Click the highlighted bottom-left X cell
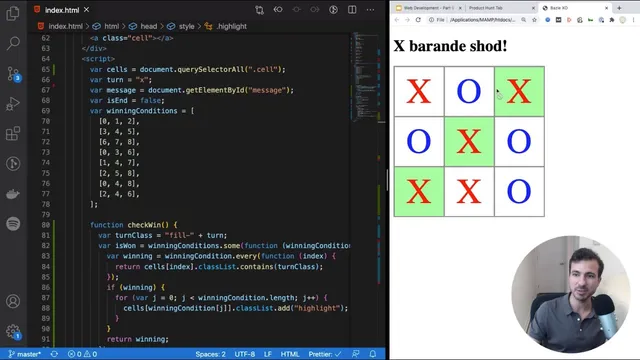The height and width of the screenshot is (360, 640). [x=419, y=191]
